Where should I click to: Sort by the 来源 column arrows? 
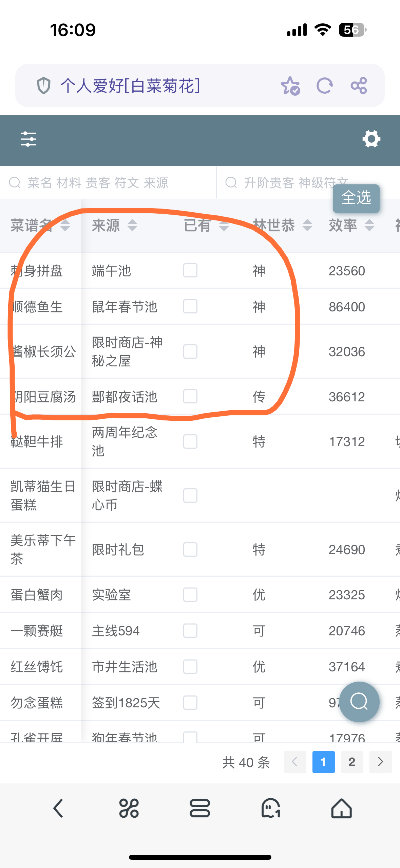132,225
